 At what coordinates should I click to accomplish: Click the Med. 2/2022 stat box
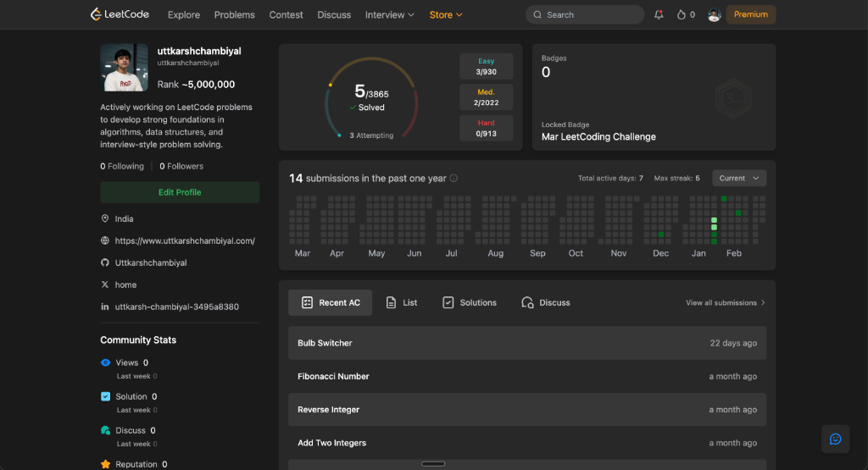point(486,97)
